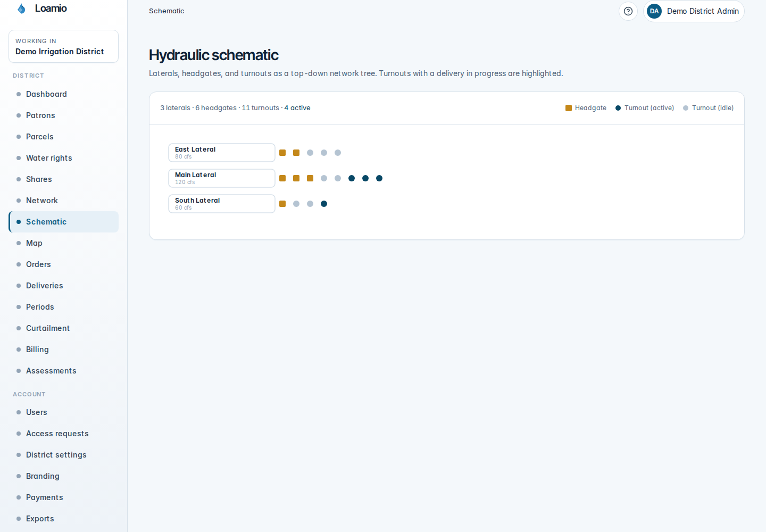Open the Dashboard page
Viewport: 766px width, 532px height.
63,94
